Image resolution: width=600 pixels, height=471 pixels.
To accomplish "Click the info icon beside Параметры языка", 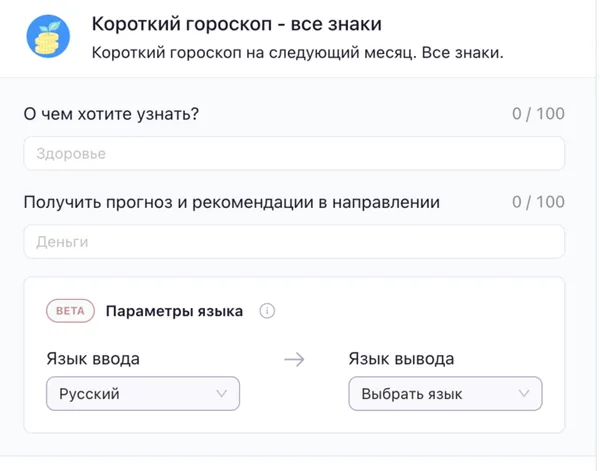I will tap(267, 311).
